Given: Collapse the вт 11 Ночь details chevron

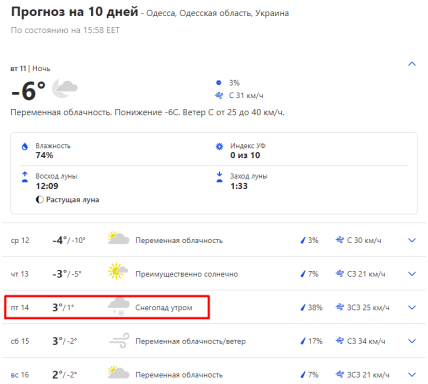Looking at the screenshot, I should tap(412, 64).
